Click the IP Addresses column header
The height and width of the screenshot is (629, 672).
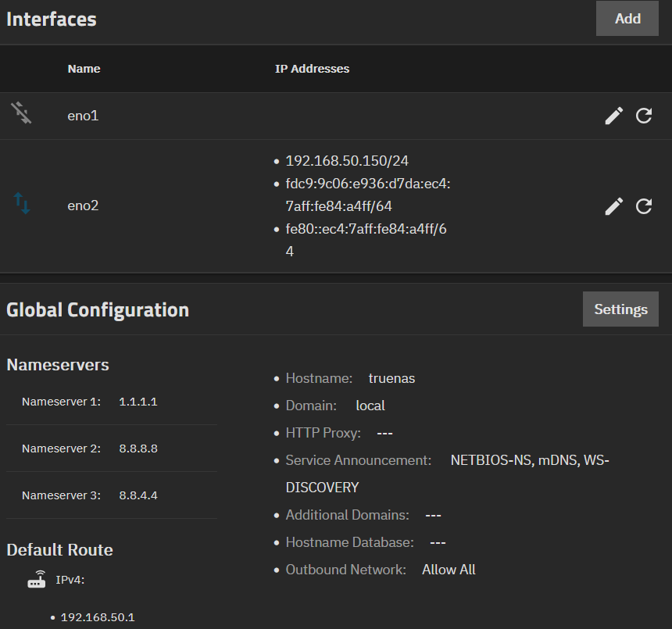312,69
